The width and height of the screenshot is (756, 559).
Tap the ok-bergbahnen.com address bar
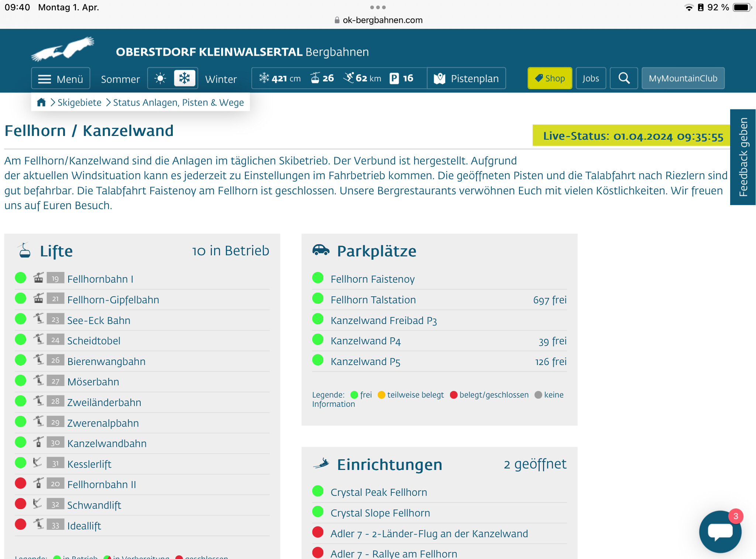point(378,20)
